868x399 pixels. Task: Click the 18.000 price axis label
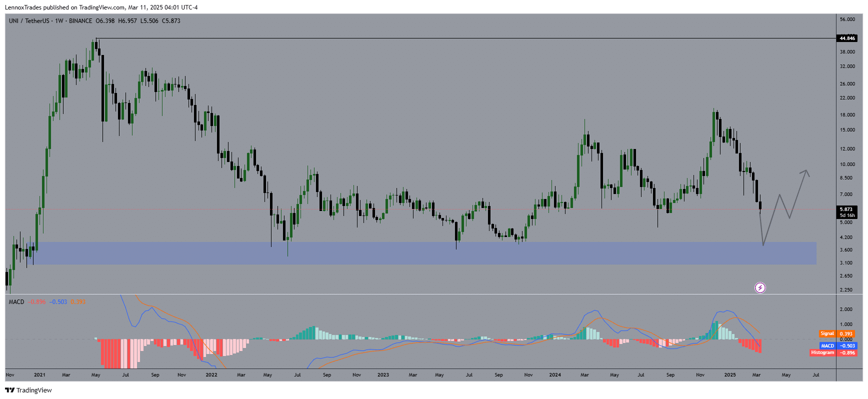pyautogui.click(x=847, y=115)
